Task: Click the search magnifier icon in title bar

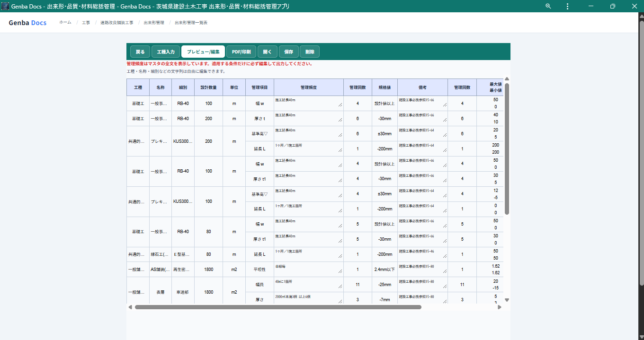Action: pyautogui.click(x=548, y=6)
